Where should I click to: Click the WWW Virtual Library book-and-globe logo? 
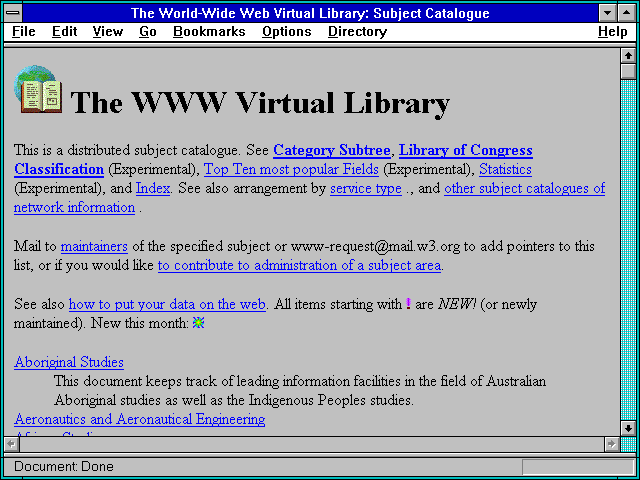pyautogui.click(x=38, y=89)
